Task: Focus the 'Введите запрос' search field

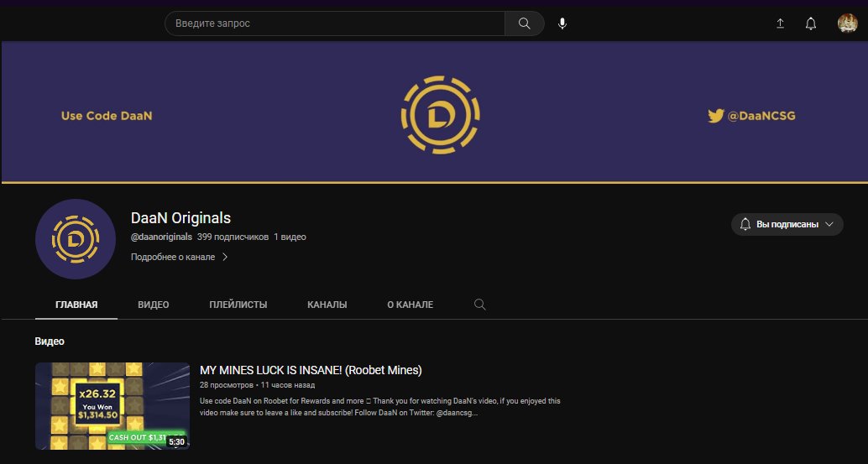Action: 335,23
